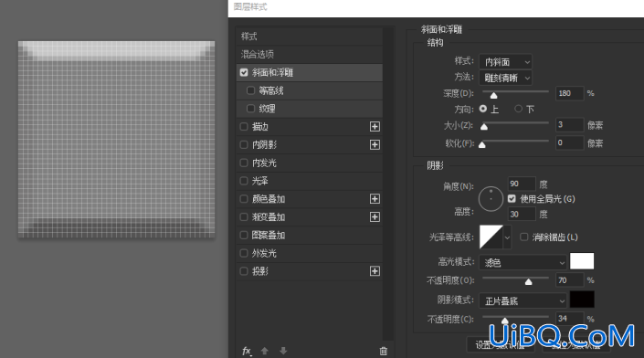The width and height of the screenshot is (644, 358).
Task: Enable the 投影 checkbox
Action: [x=244, y=271]
